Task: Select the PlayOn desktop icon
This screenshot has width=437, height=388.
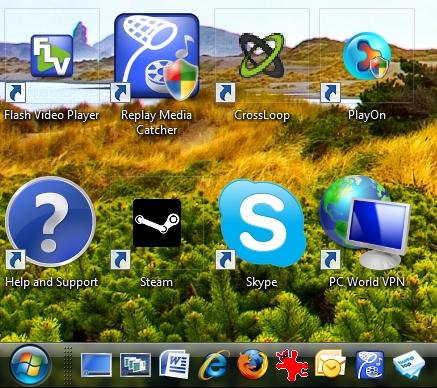Action: click(367, 56)
